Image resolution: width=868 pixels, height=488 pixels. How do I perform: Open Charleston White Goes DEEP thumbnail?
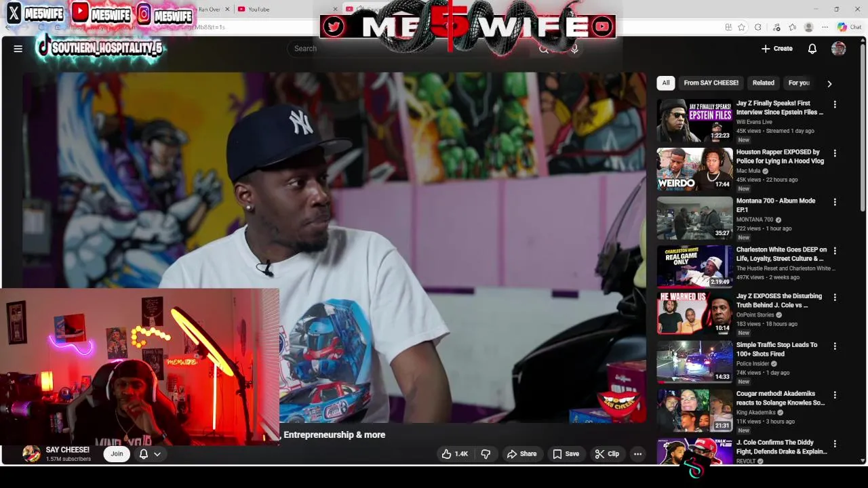coord(694,267)
